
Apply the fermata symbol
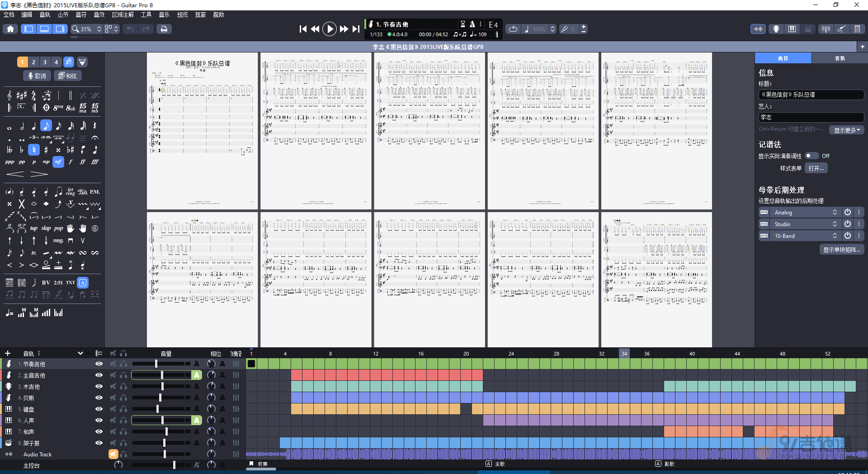95,137
